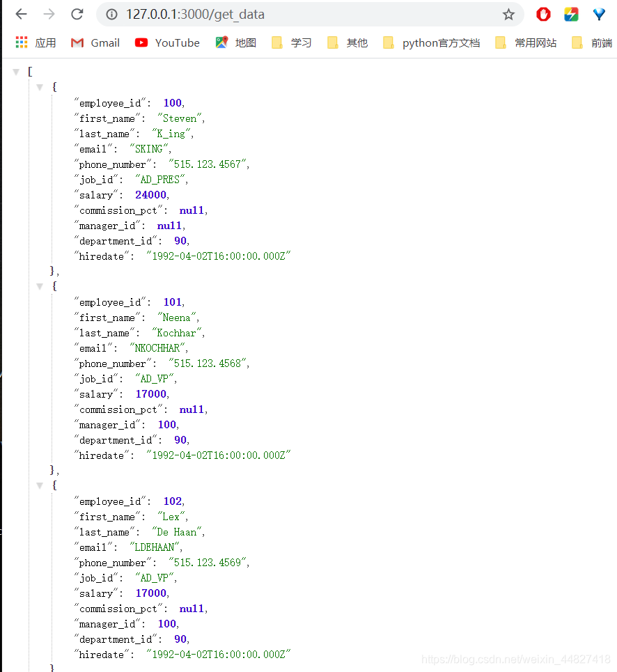
Task: Open the red hand ad-blocker extension
Action: pyautogui.click(x=543, y=15)
